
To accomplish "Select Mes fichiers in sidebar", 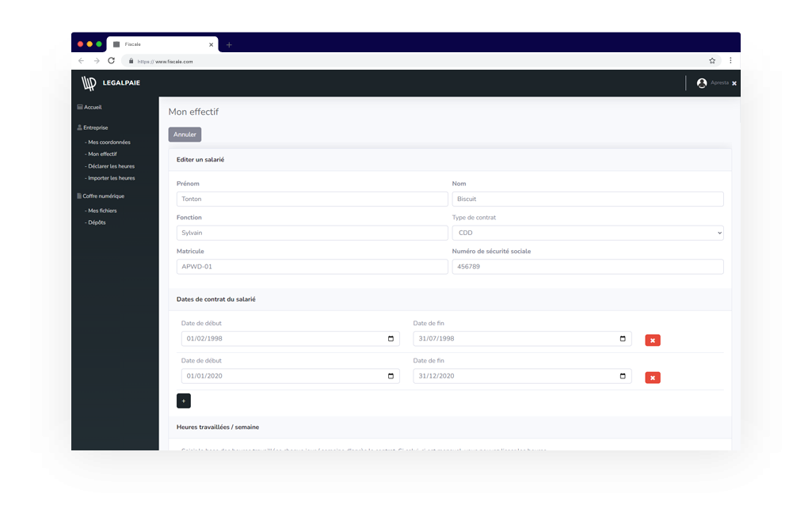I will (102, 211).
